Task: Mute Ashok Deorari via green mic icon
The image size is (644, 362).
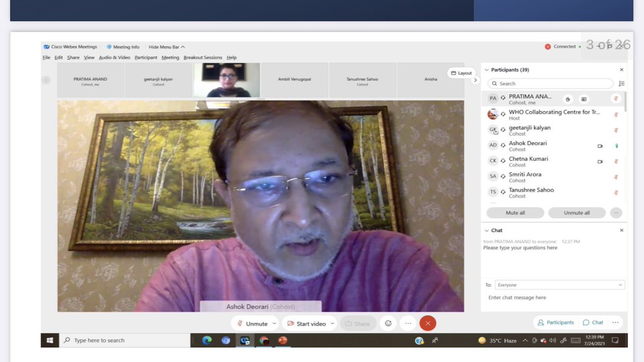Action: (x=616, y=146)
